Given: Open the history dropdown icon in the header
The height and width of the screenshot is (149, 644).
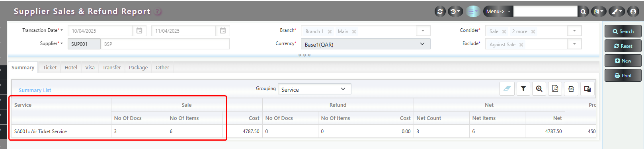Looking at the screenshot, I should point(455,12).
